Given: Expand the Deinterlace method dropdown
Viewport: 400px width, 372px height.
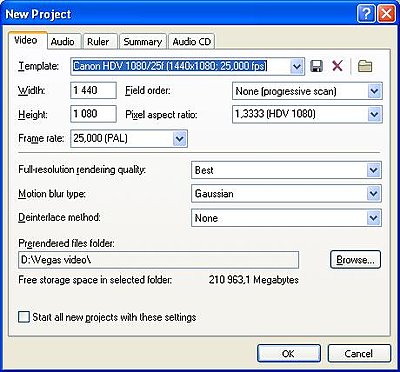Looking at the screenshot, I should click(x=373, y=218).
